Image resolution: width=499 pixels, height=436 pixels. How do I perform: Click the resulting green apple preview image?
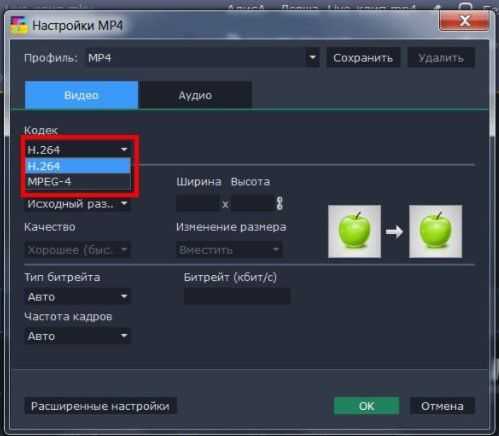tap(435, 231)
